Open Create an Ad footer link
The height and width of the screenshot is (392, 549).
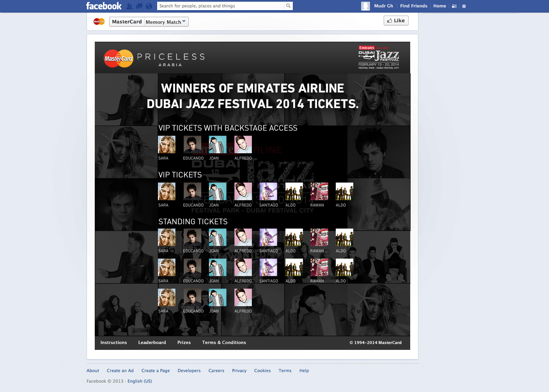[120, 371]
